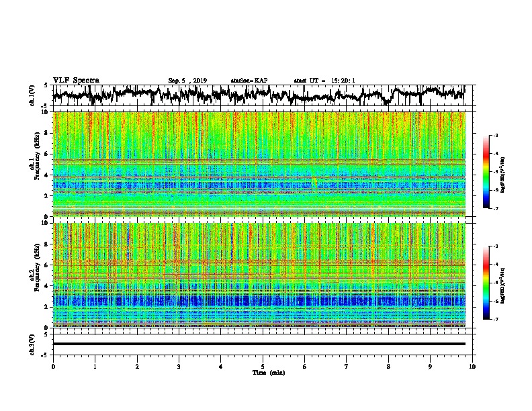Click the ch.1 voltage waveform trace
532x411 pixels.
tap(259, 95)
